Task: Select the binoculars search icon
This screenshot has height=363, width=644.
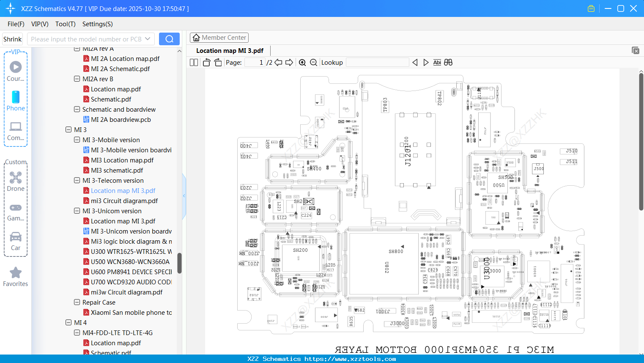Action: [448, 62]
